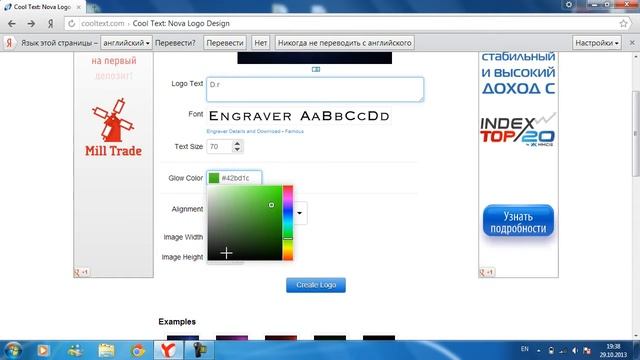Open the Настройки dropdown

pos(597,43)
